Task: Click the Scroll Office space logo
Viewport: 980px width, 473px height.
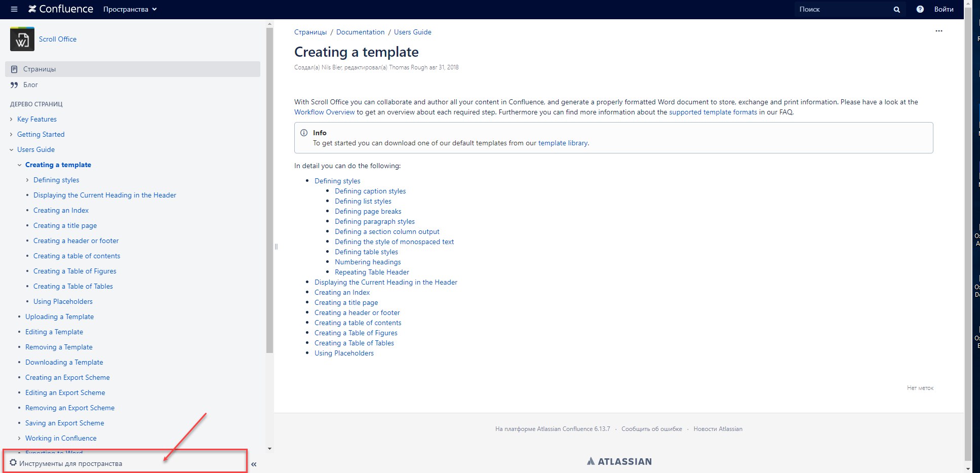Action: (x=22, y=39)
